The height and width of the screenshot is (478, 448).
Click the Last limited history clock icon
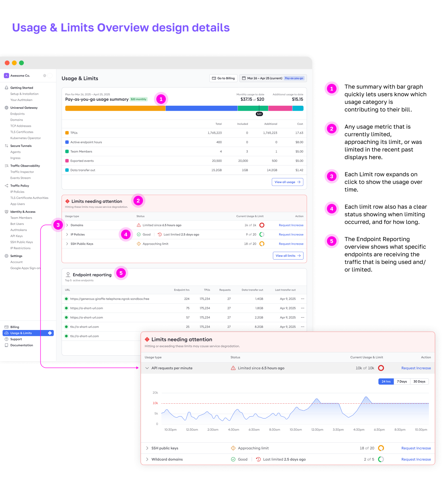click(x=160, y=234)
